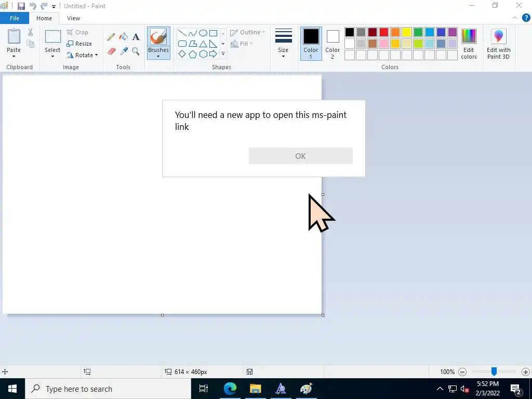Open Task View from the taskbar
The image size is (532, 399).
point(204,389)
